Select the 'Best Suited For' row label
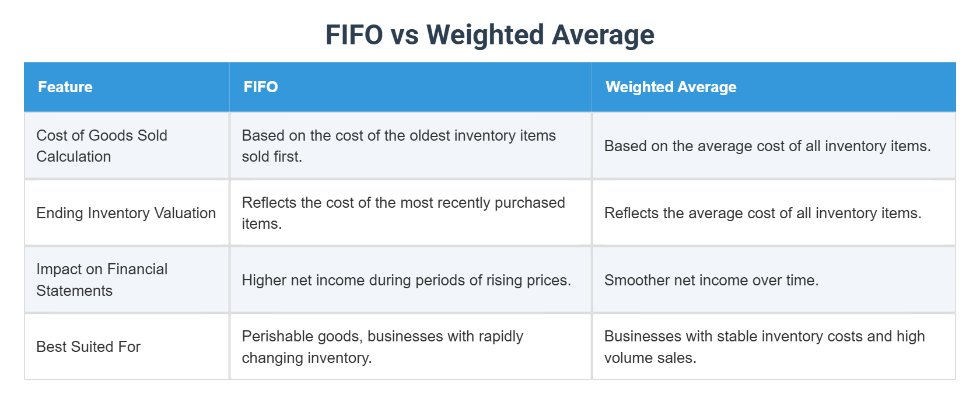980x405 pixels. (x=88, y=347)
